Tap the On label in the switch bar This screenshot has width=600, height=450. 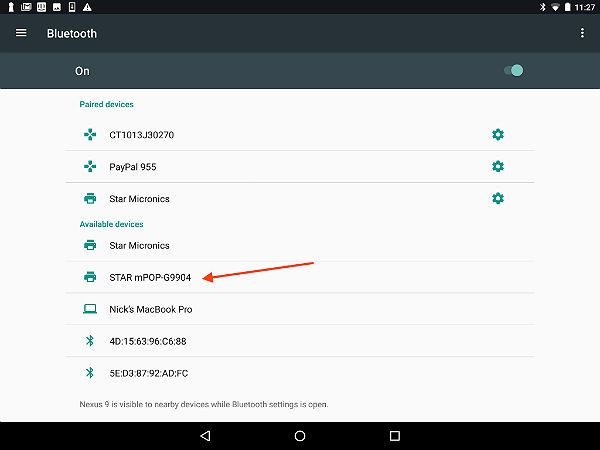pyautogui.click(x=82, y=71)
